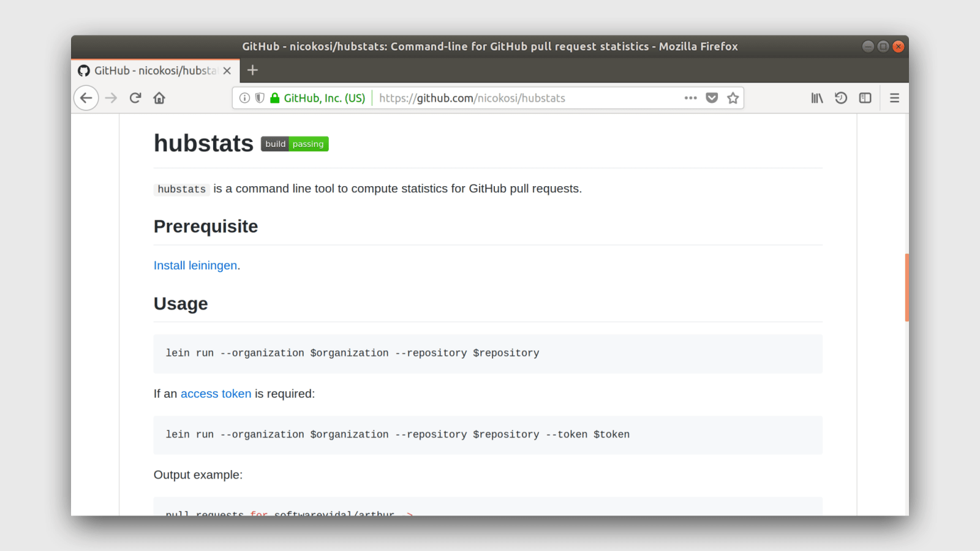Close the GitHub hubstats tab
The height and width of the screenshot is (551, 980).
point(227,70)
